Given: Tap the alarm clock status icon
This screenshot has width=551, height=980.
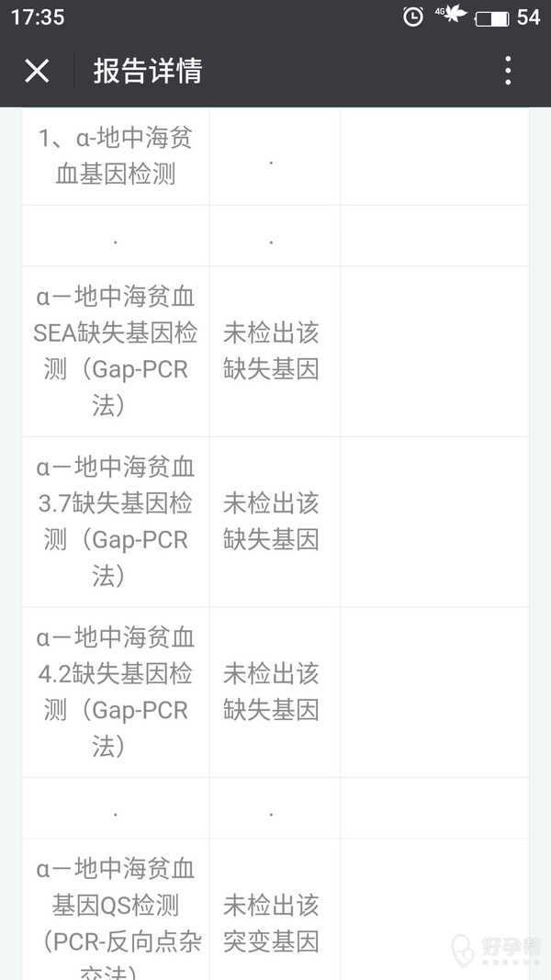Looking at the screenshot, I should tap(413, 17).
